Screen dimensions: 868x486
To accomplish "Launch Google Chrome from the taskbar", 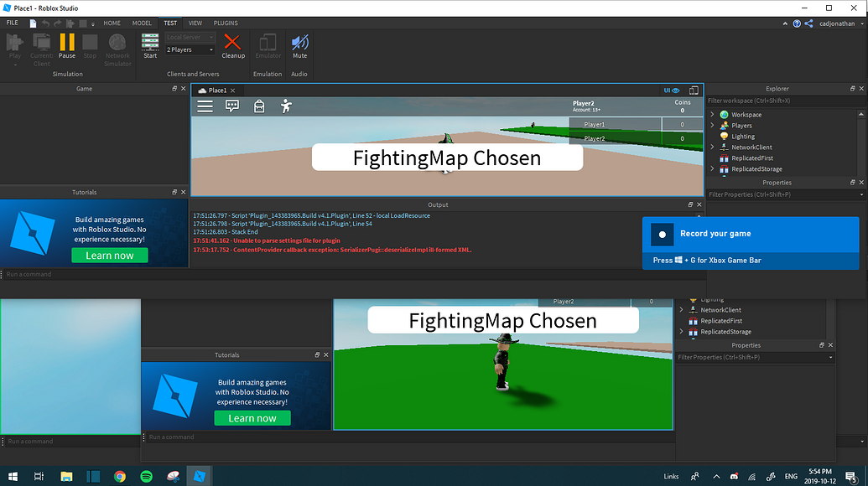I will pos(120,476).
